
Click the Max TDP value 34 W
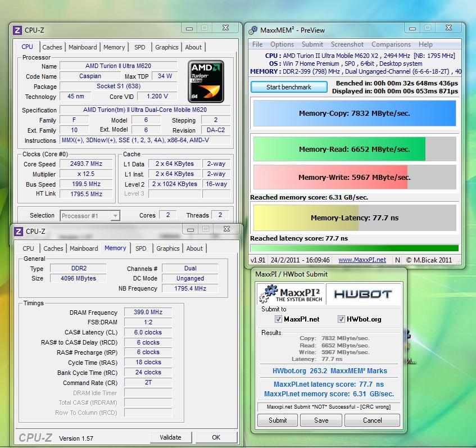click(165, 76)
